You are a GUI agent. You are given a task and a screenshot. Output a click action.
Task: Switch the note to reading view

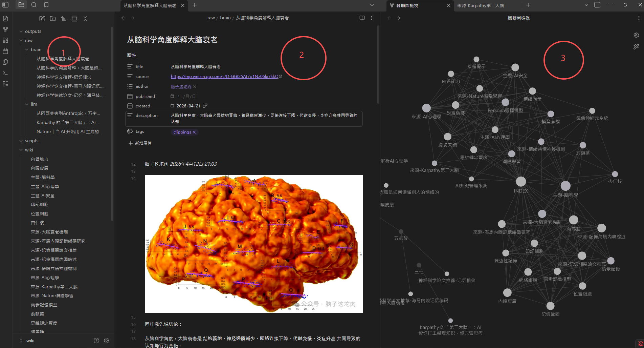tap(362, 18)
